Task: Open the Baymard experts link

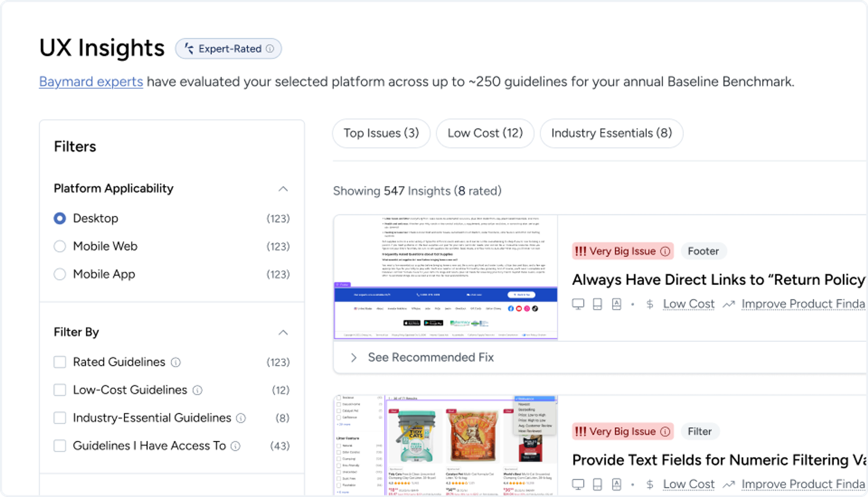Action: click(91, 82)
